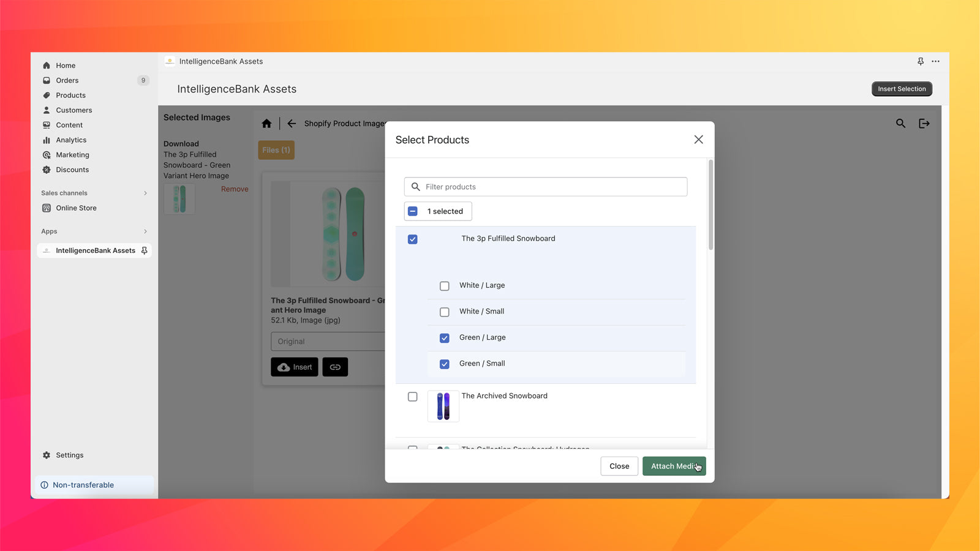Screen dimensions: 980x551
Task: Pin the IntelligenceBank Assets app in the sidebar
Action: pos(143,250)
